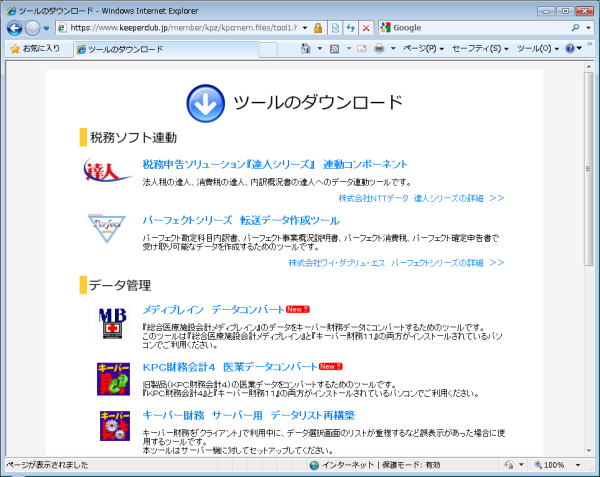Open the ツール(O) menu
The height and width of the screenshot is (477, 600).
click(x=538, y=49)
